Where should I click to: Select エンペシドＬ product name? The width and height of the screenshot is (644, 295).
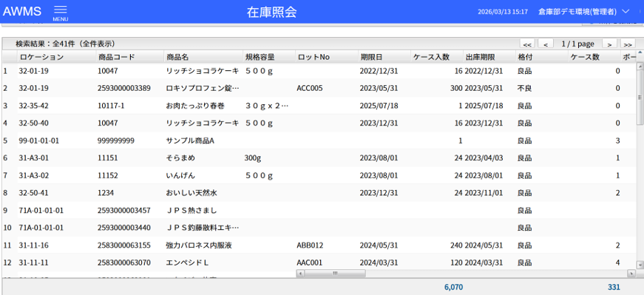[188, 262]
